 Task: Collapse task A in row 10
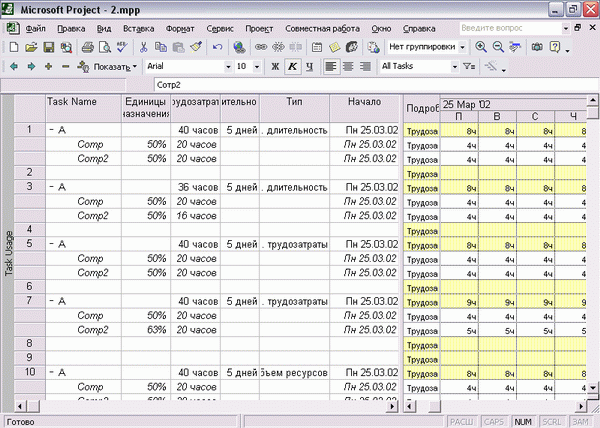pyautogui.click(x=51, y=373)
